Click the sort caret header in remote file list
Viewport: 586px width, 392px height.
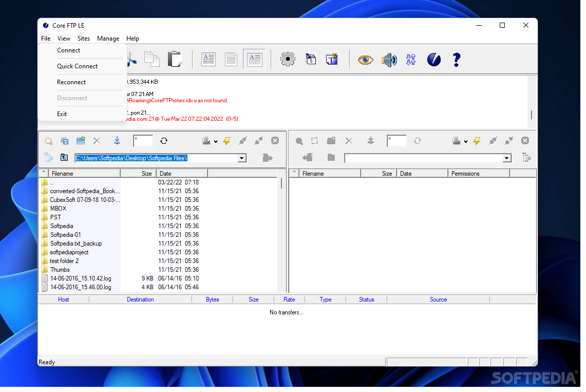click(x=294, y=173)
